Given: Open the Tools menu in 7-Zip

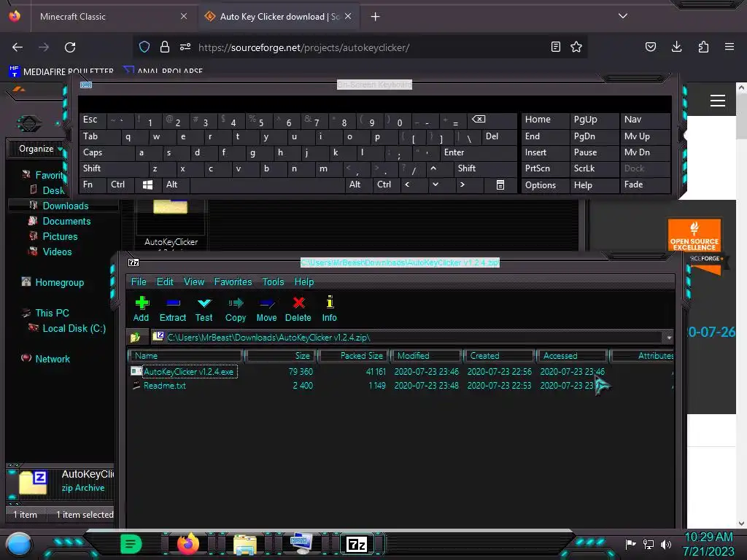Looking at the screenshot, I should click(273, 282).
